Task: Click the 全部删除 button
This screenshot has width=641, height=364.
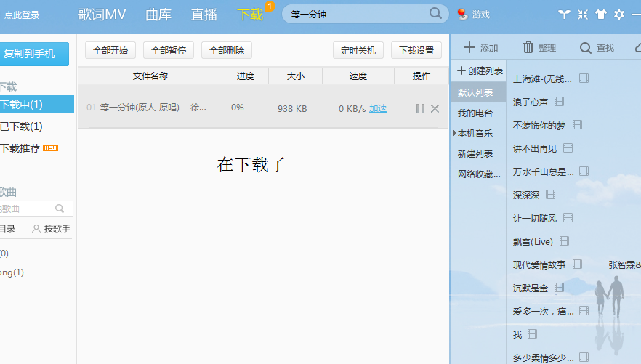Action: (227, 51)
